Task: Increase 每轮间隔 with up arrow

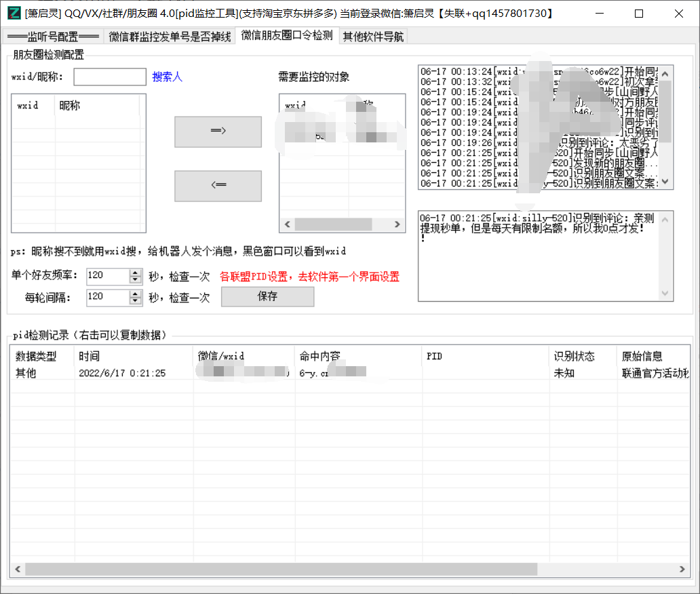Action: coord(135,294)
